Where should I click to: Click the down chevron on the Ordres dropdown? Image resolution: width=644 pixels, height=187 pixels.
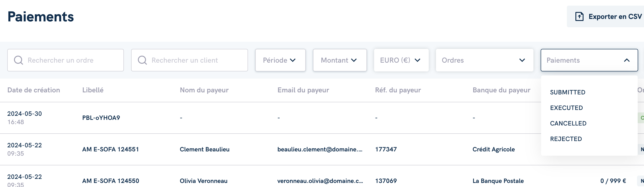coord(522,60)
